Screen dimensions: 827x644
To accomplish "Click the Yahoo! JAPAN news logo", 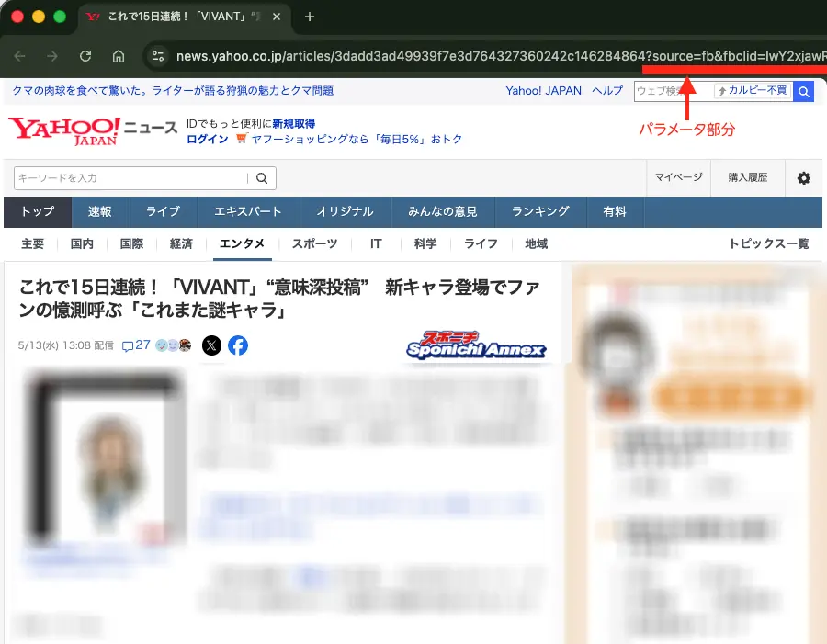I will 93,130.
